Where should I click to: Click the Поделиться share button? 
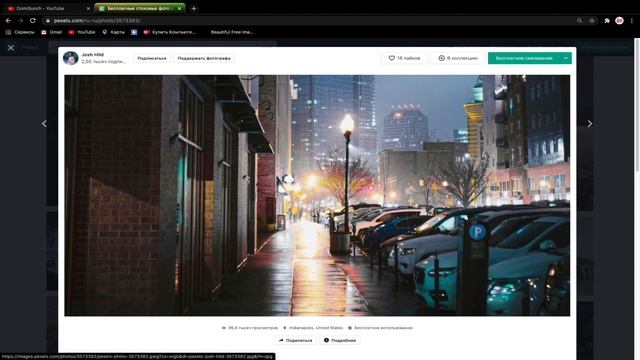pyautogui.click(x=295, y=340)
